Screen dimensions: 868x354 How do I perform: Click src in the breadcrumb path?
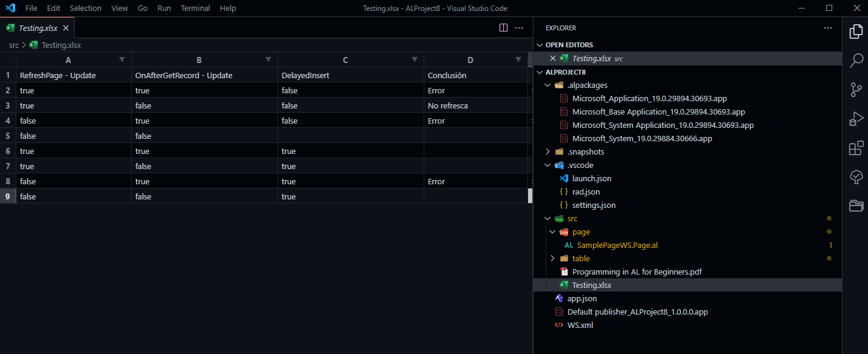(x=13, y=45)
